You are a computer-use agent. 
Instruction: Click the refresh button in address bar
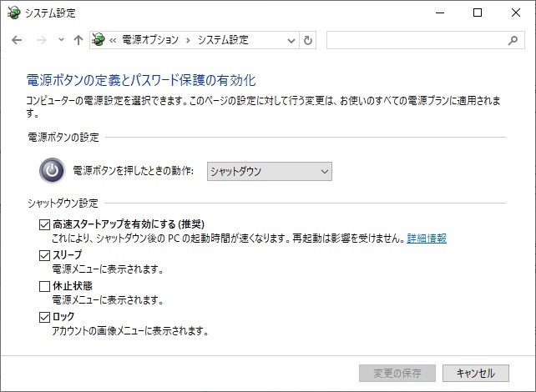[309, 40]
